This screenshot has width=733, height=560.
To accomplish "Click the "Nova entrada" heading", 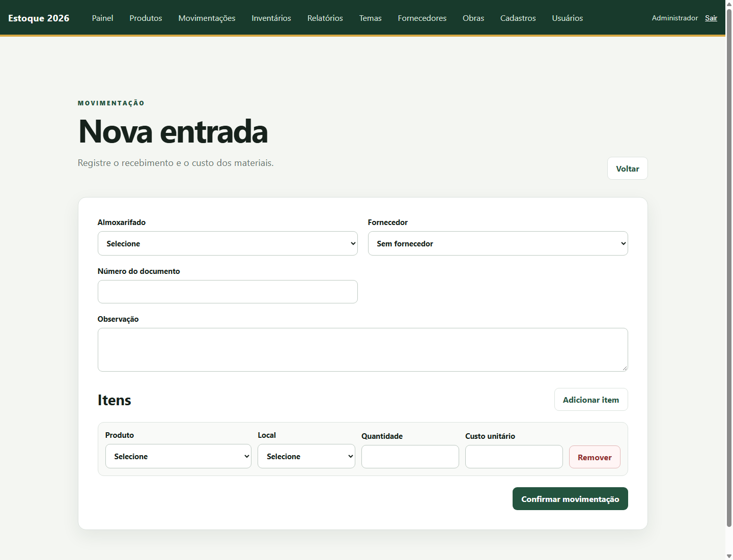I will (x=173, y=131).
